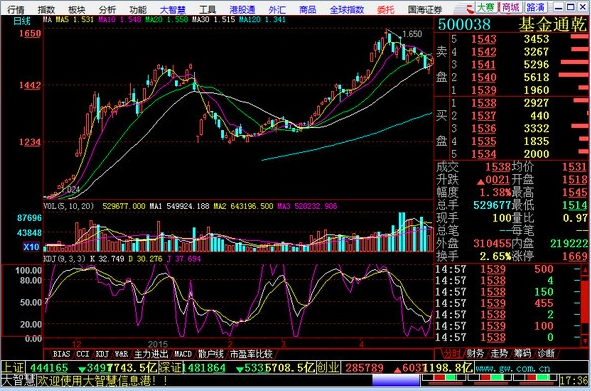
Task: Click the 路演 button
Action: 536,7
